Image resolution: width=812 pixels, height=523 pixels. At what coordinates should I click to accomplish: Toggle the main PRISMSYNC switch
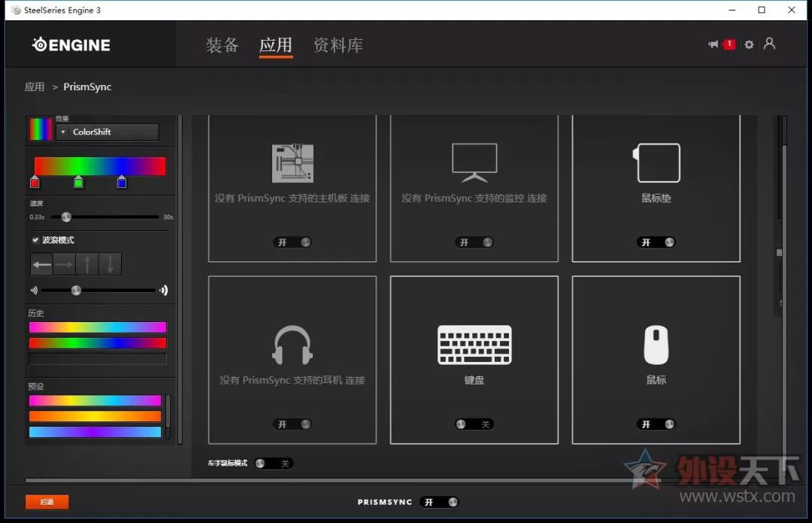pyautogui.click(x=440, y=502)
